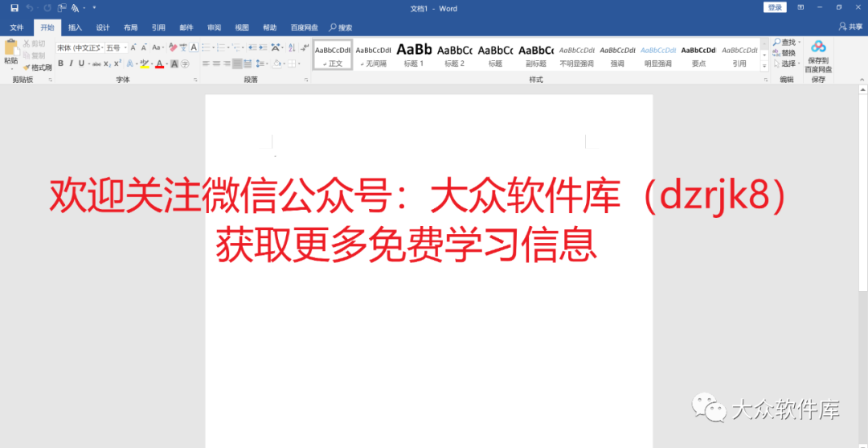Image resolution: width=868 pixels, height=448 pixels.
Task: Click the Character Border A icon
Action: (194, 47)
